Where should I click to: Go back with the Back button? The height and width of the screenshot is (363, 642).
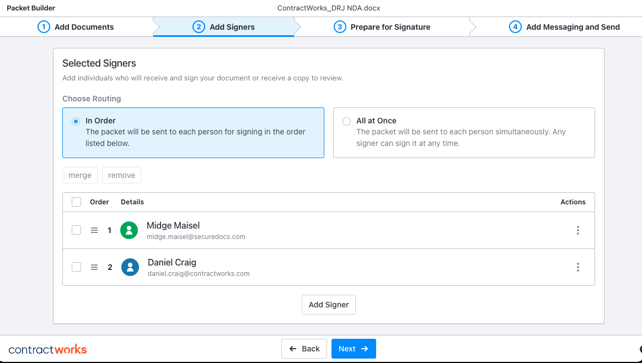[304, 349]
